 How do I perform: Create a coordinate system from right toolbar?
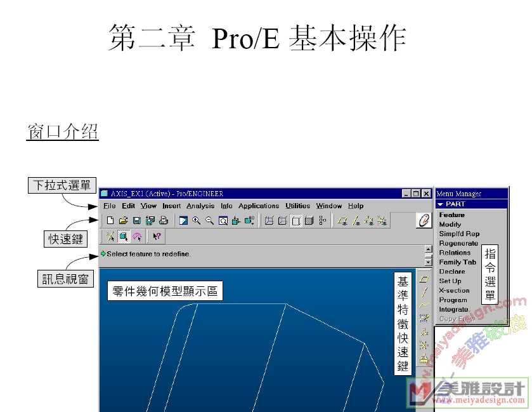[424, 345]
